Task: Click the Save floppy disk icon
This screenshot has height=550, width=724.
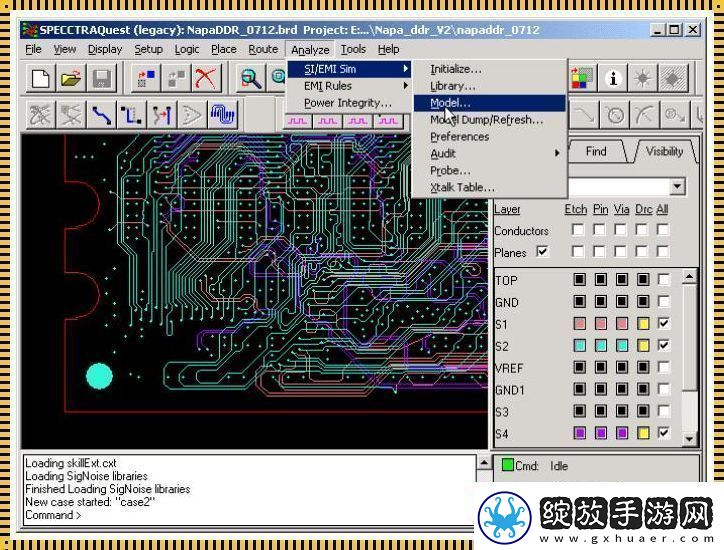Action: 102,79
